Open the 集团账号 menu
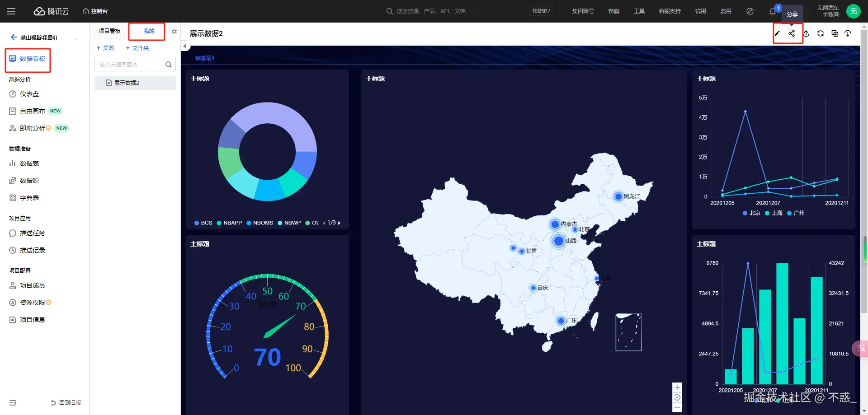 tap(583, 11)
